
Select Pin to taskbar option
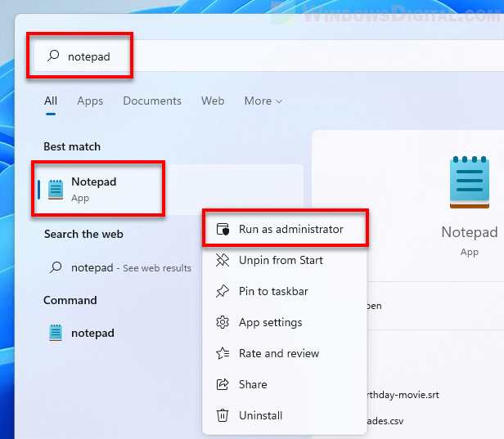point(285,291)
